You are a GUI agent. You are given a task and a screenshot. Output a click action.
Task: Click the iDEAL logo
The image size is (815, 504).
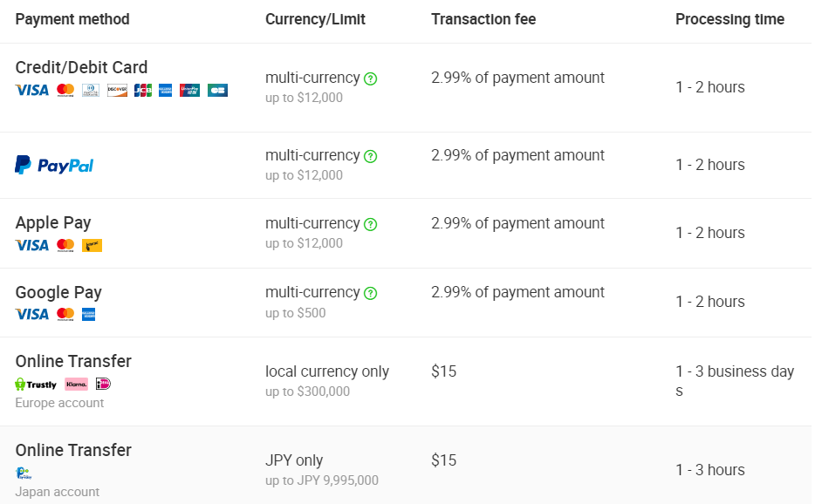point(104,384)
